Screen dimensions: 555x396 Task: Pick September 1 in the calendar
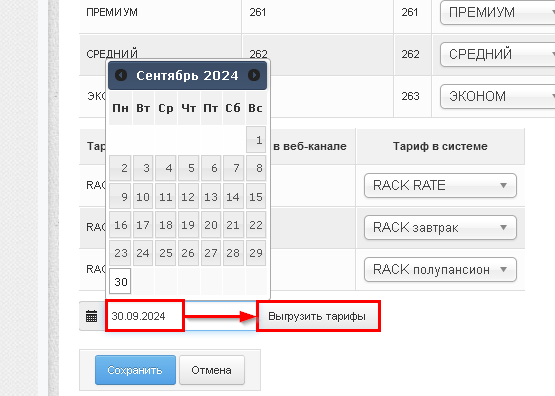tap(256, 140)
